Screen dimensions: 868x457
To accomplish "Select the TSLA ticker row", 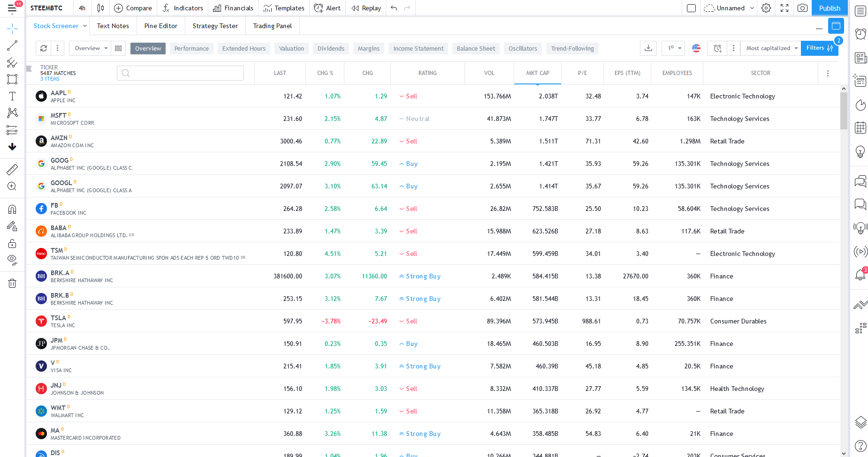I will coord(433,321).
